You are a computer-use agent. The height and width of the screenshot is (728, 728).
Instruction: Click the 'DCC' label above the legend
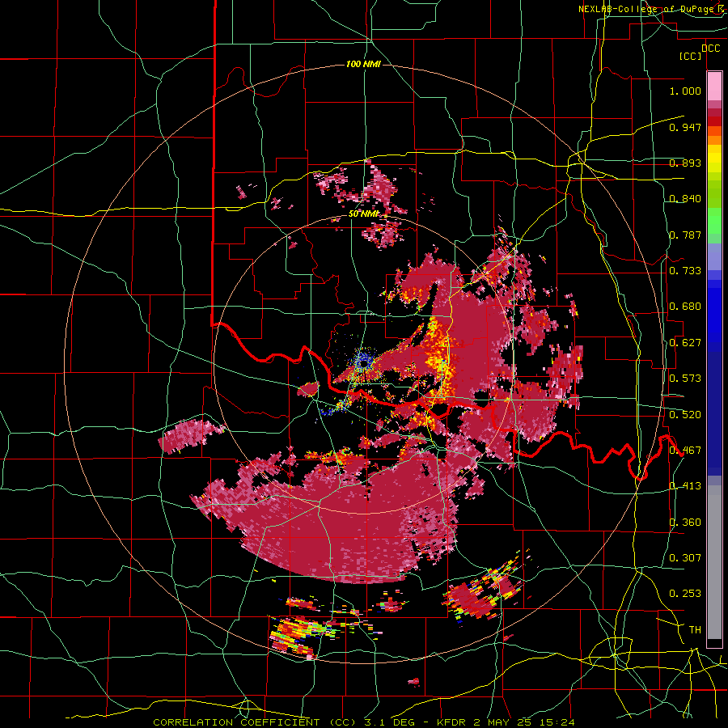(x=710, y=49)
